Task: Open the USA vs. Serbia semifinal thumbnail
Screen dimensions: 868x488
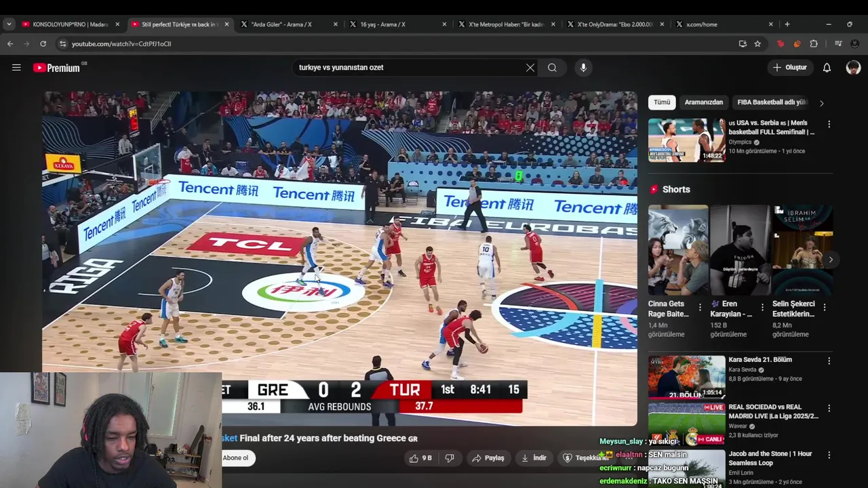Action: click(686, 140)
